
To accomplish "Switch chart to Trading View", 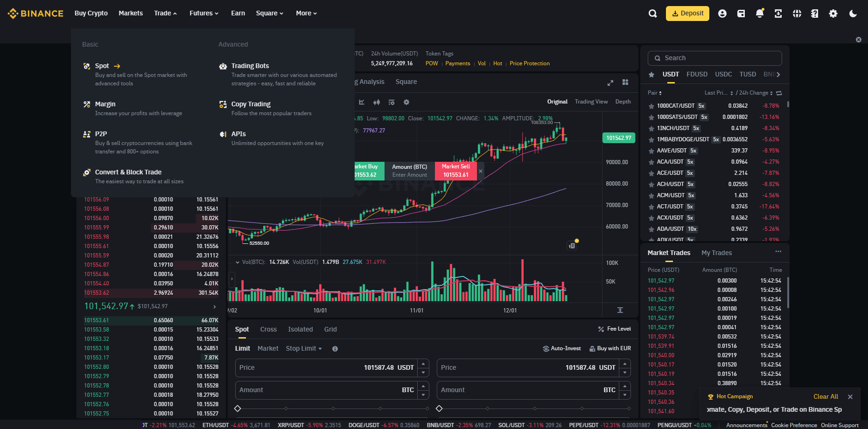I will (x=591, y=102).
